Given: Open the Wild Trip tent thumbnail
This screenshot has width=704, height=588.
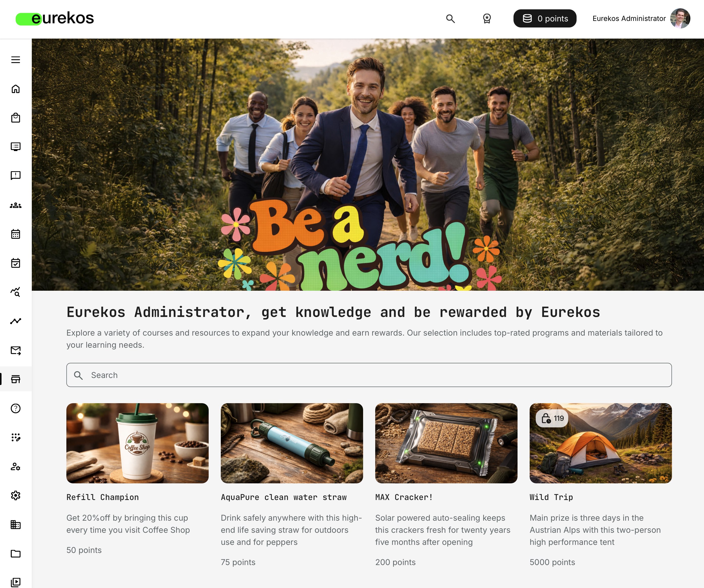Looking at the screenshot, I should pos(600,443).
